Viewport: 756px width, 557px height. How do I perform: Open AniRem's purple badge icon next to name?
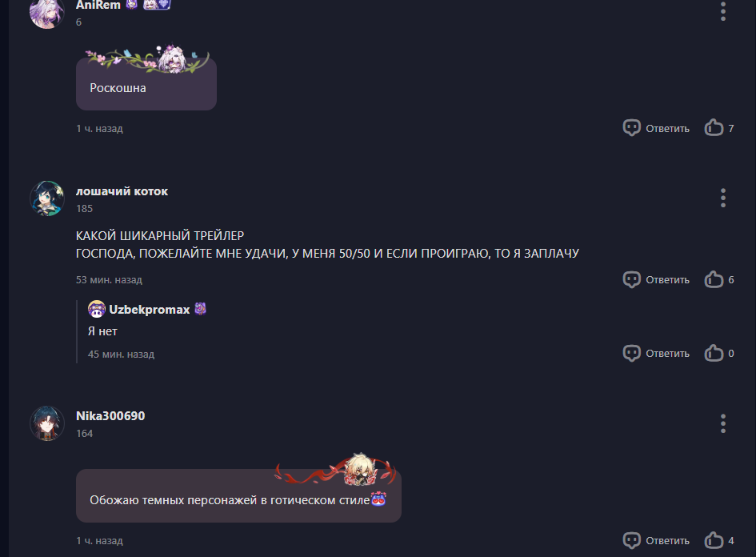(132, 5)
